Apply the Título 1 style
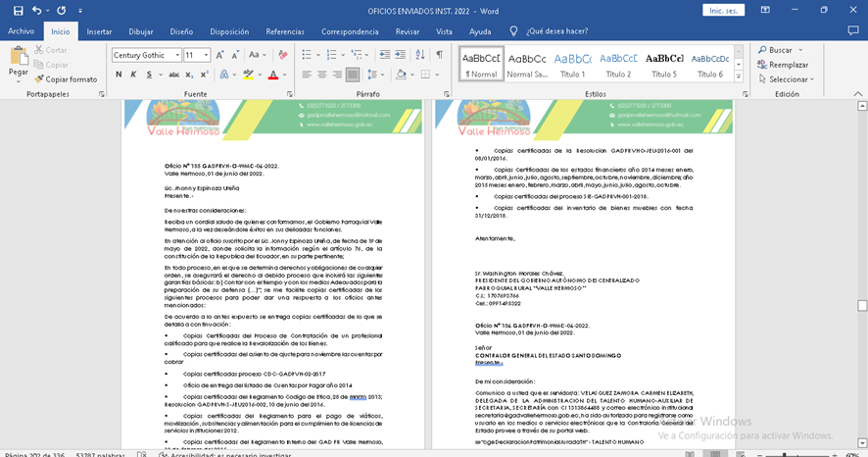This screenshot has height=457, width=868. click(572, 64)
